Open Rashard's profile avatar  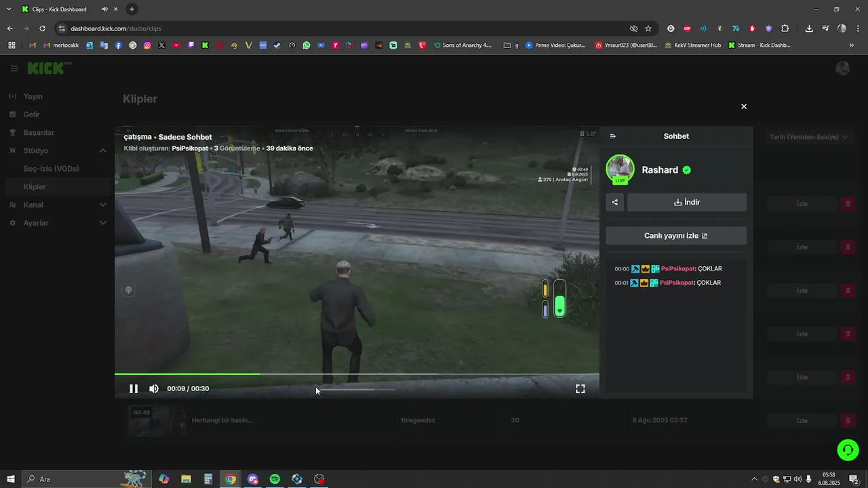(x=620, y=169)
